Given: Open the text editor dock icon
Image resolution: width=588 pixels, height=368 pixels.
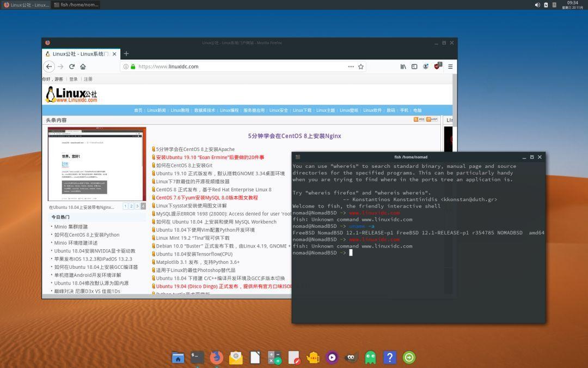Looking at the screenshot, I should 294,357.
